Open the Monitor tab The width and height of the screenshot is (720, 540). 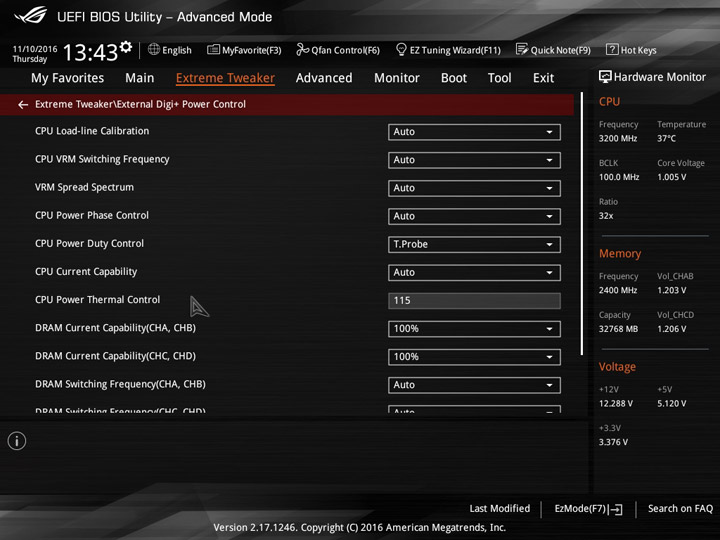point(397,78)
